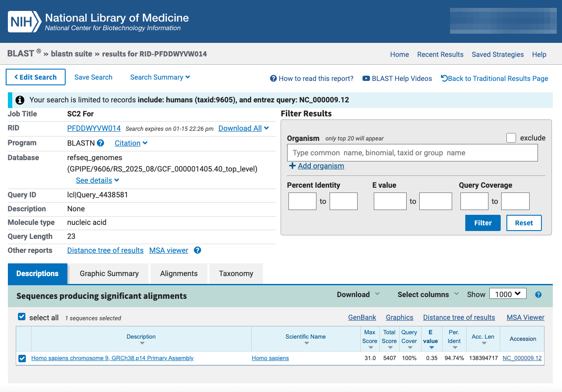Open Distance tree of results above the table

point(459,317)
